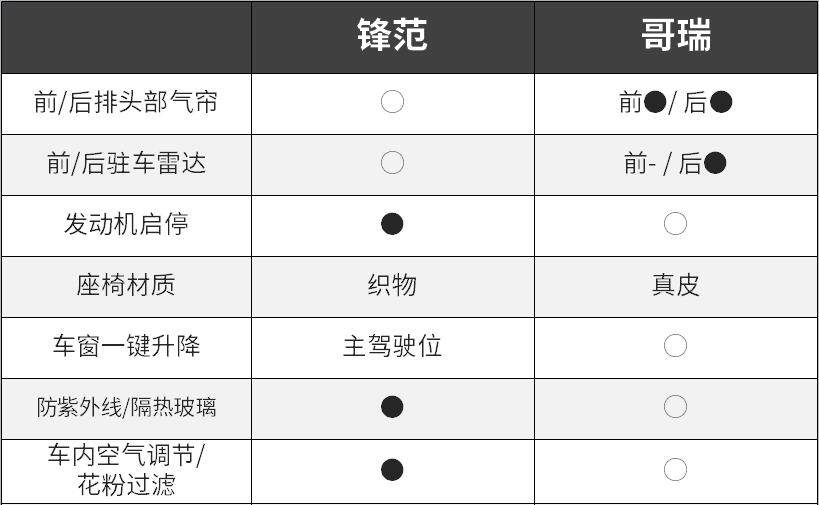Screen dimensions: 819x505
Task: Select the 哥瑞 column header
Action: tap(675, 36)
